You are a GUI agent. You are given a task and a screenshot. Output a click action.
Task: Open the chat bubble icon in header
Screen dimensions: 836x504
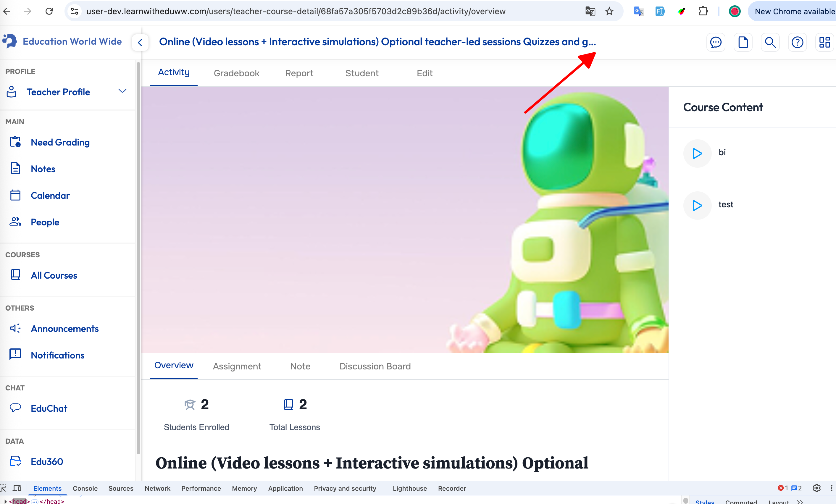[716, 42]
